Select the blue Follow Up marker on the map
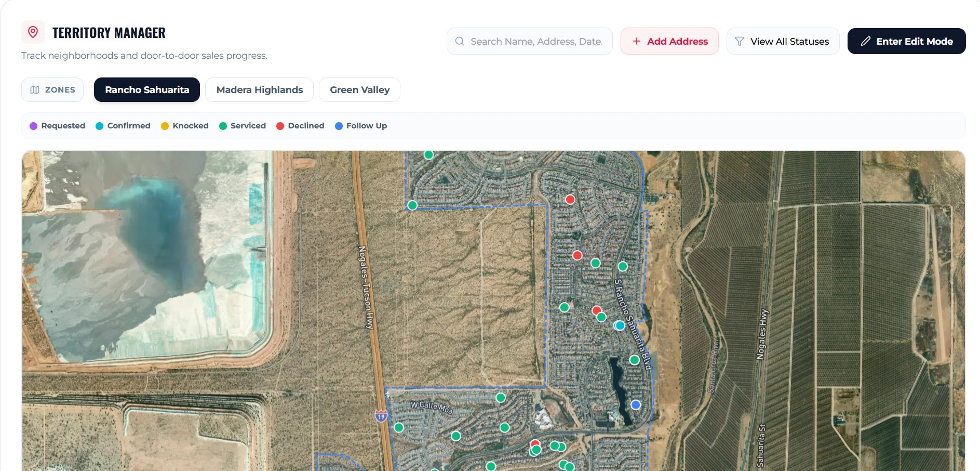The height and width of the screenshot is (471, 980). 636,404
